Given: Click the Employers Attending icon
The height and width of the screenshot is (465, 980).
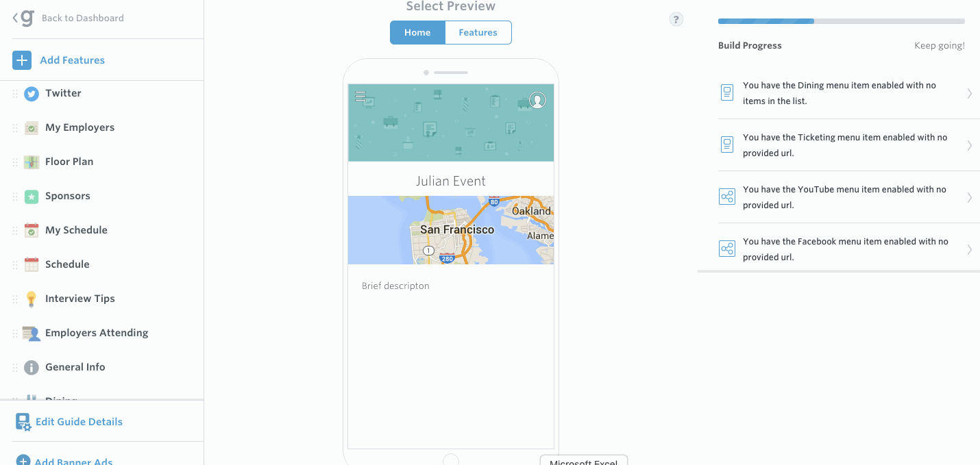Looking at the screenshot, I should click(x=32, y=334).
